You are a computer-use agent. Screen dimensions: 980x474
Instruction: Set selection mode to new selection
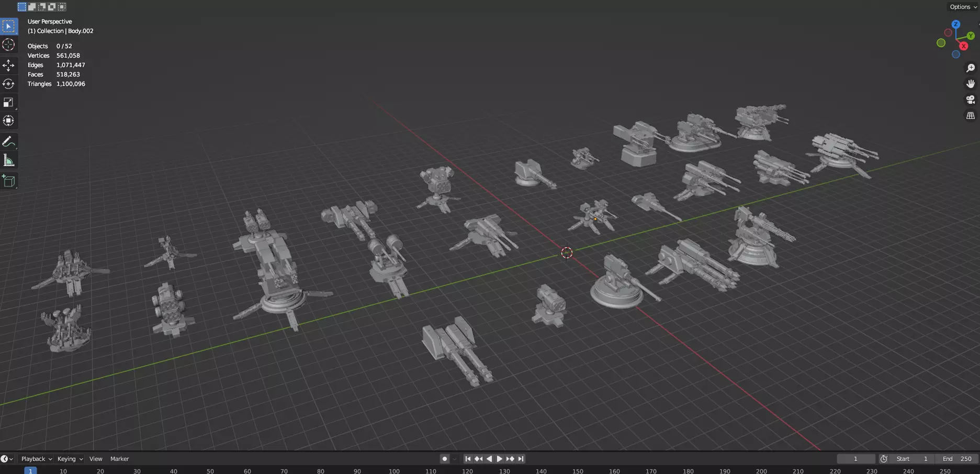(x=22, y=7)
